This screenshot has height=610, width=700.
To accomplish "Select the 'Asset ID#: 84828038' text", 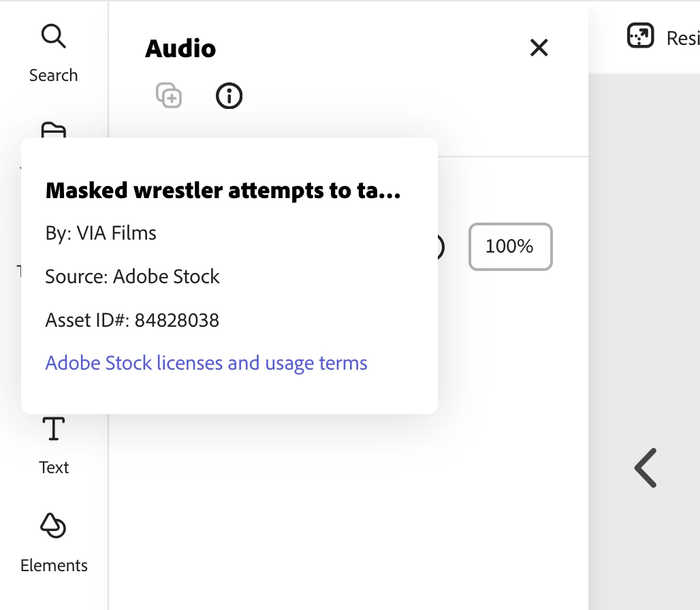I will click(x=132, y=320).
